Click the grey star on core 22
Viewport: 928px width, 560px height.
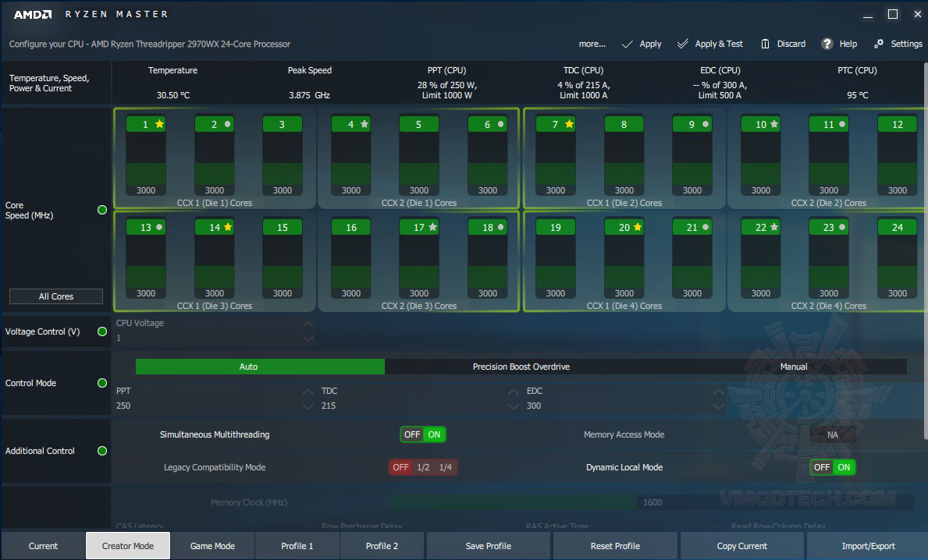click(774, 227)
